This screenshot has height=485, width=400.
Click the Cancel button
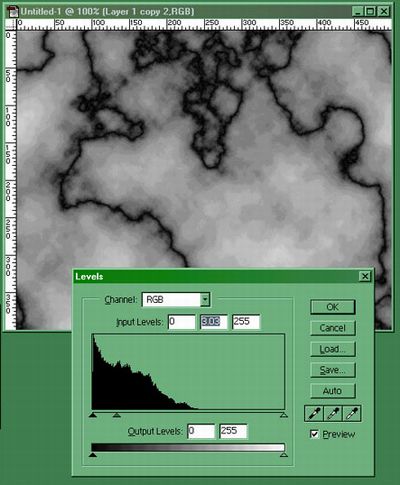point(333,328)
